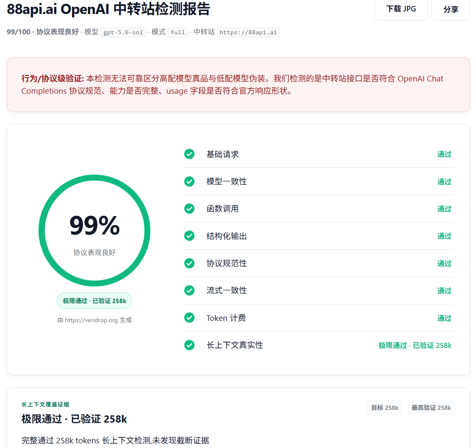
Task: Click the check icon beside 长上下文真实性
Action: [x=189, y=345]
